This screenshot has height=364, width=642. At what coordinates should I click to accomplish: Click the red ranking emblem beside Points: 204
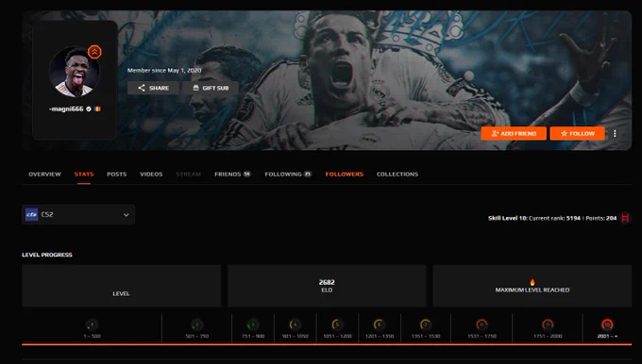point(625,218)
